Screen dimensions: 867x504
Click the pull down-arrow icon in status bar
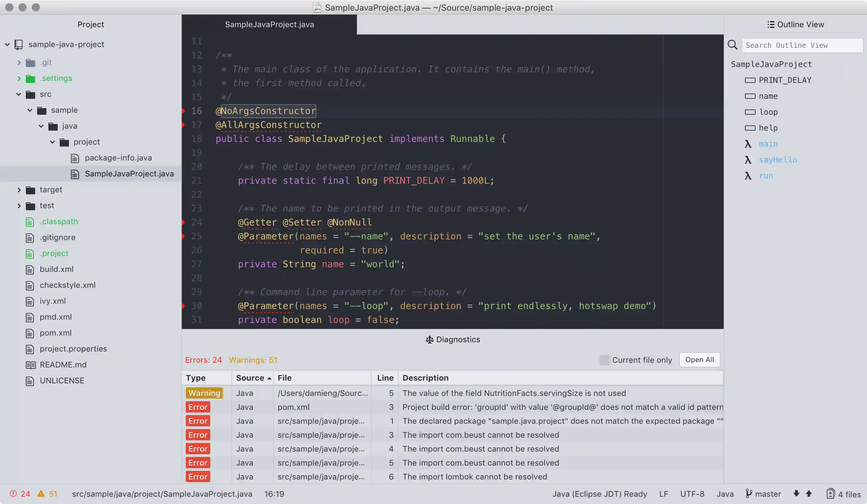[x=796, y=494]
